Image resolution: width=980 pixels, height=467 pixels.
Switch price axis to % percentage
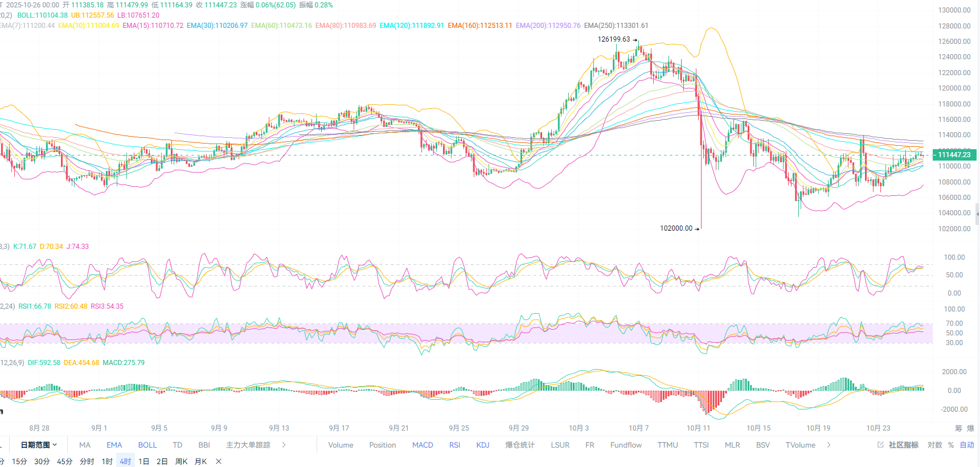pos(950,445)
